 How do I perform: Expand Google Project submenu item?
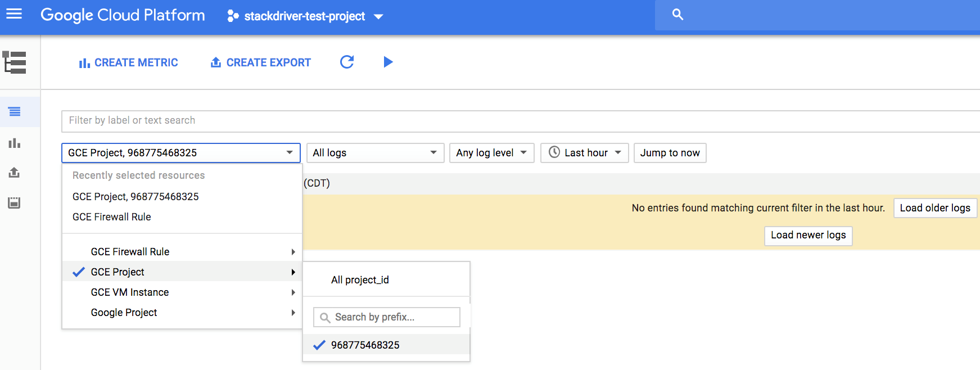click(182, 313)
